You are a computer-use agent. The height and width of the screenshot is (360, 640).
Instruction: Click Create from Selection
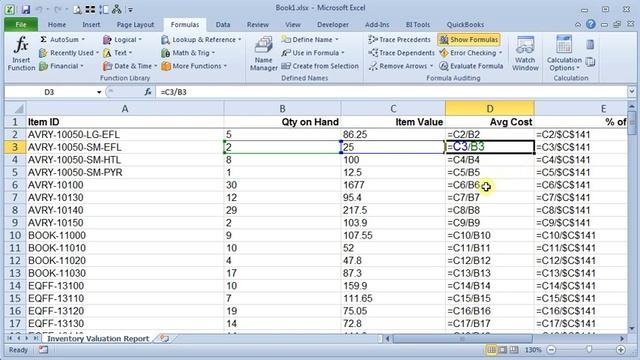(x=320, y=66)
